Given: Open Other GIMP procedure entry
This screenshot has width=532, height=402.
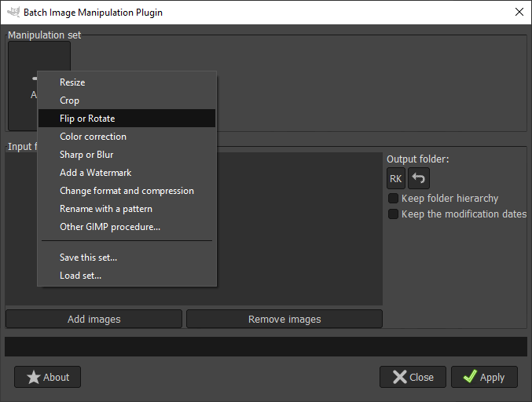Looking at the screenshot, I should tap(127, 227).
